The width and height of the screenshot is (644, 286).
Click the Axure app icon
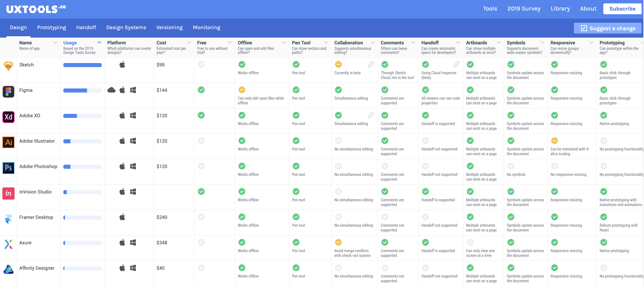[8, 244]
